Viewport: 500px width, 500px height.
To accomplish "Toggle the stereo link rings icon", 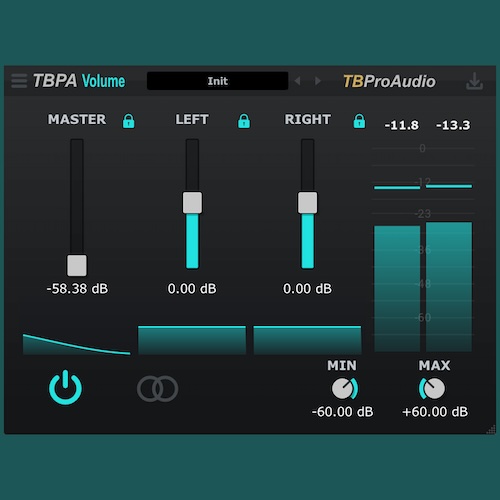I will click(x=157, y=389).
